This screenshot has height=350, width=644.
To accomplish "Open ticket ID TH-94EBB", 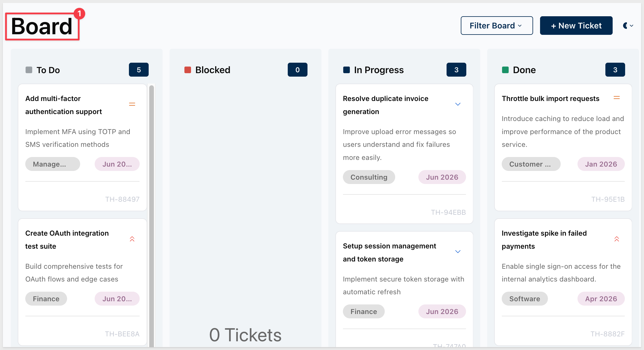I will tap(448, 212).
